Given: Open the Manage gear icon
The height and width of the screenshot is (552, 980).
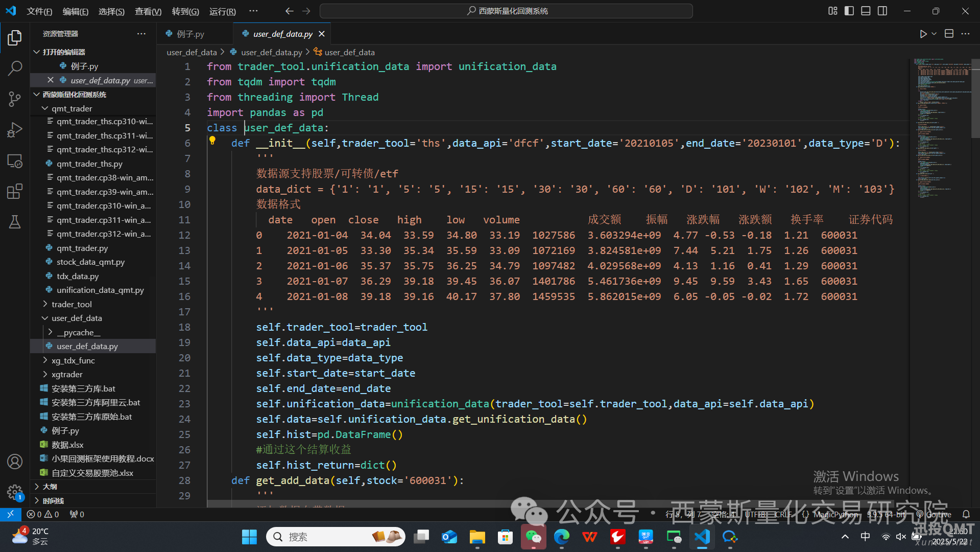Looking at the screenshot, I should click(15, 492).
